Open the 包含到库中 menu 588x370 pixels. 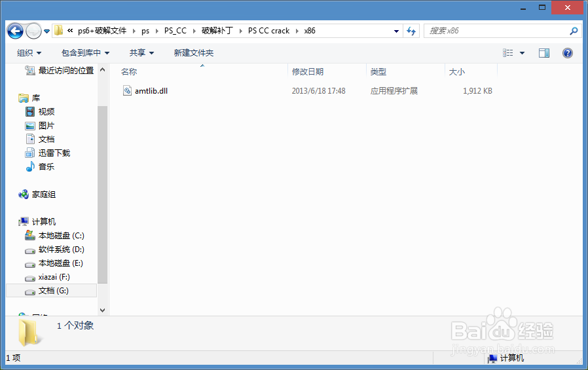[x=85, y=53]
